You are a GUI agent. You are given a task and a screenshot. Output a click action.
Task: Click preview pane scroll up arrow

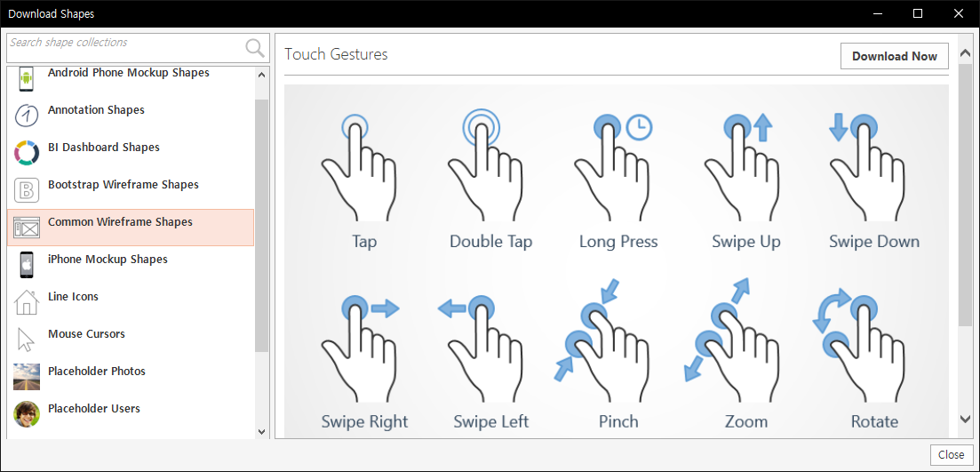[965, 52]
